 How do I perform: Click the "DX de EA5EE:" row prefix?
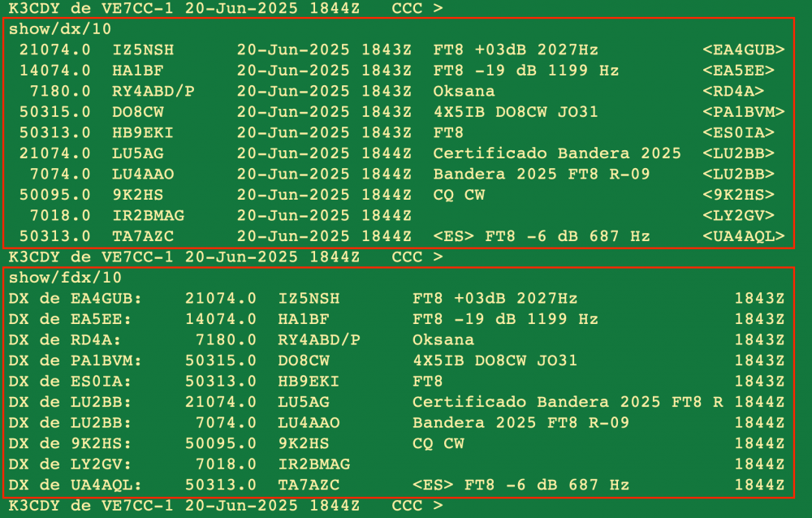click(70, 319)
